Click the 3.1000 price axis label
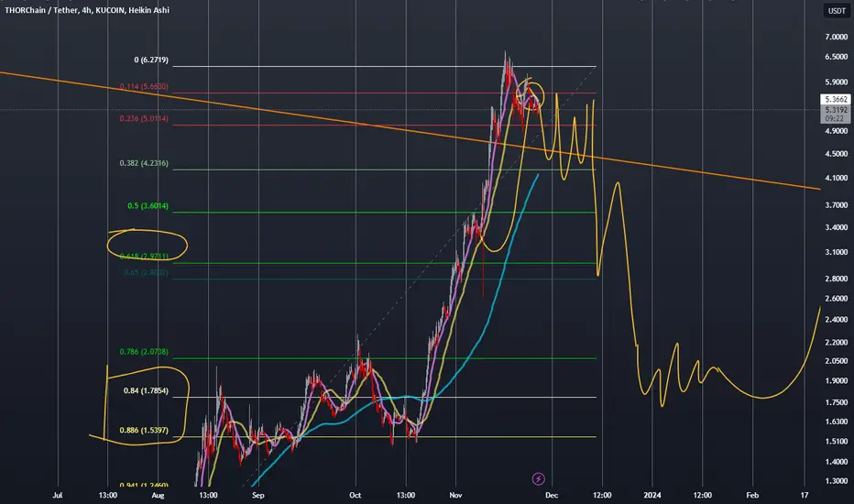 coord(836,252)
